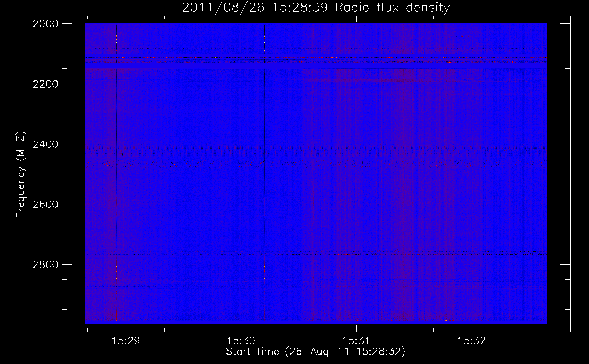Select the 2200 frequency tick label

pyautogui.click(x=46, y=84)
